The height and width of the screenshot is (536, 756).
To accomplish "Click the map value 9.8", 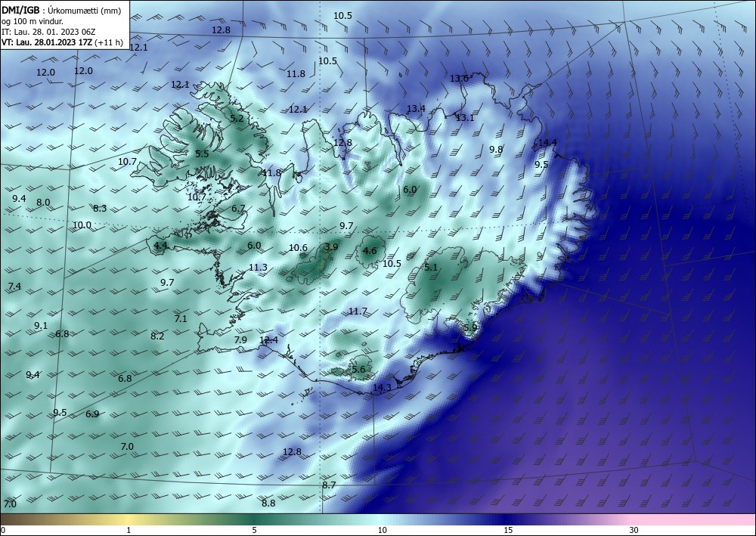I will [496, 150].
